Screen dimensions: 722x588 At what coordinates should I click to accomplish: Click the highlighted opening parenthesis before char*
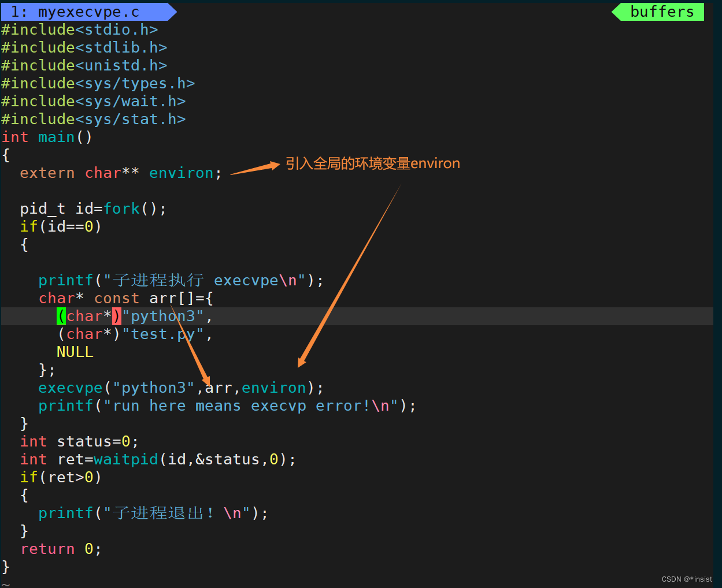click(61, 316)
